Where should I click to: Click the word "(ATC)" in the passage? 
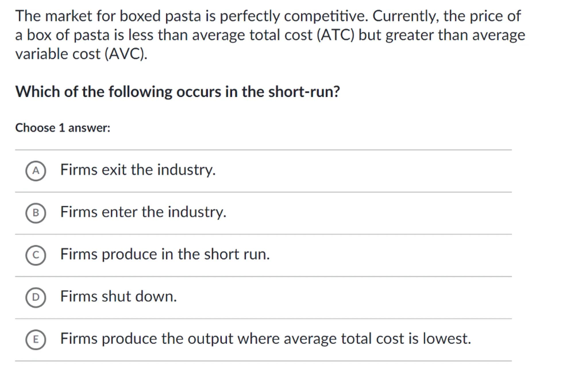point(336,35)
